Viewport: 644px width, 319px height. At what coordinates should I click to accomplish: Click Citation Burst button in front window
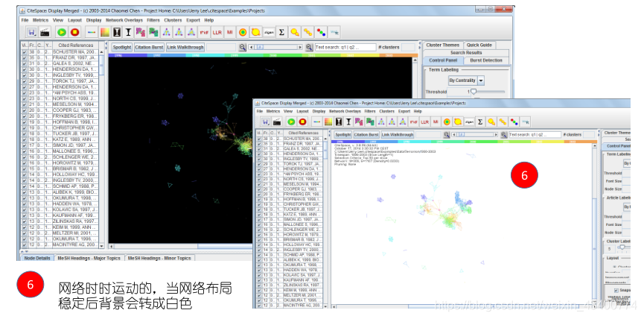click(x=366, y=134)
